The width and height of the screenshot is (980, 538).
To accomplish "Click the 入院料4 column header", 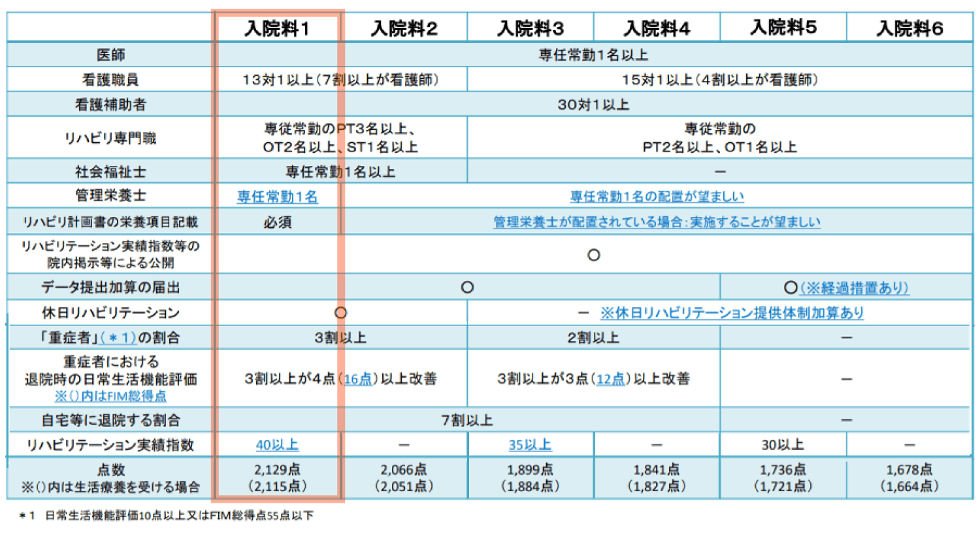I will click(657, 29).
